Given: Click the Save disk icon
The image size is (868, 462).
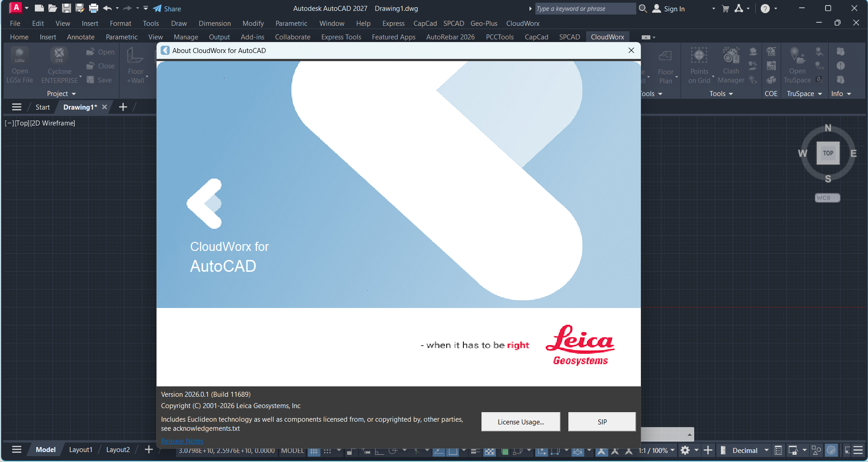Looking at the screenshot, I should click(67, 8).
